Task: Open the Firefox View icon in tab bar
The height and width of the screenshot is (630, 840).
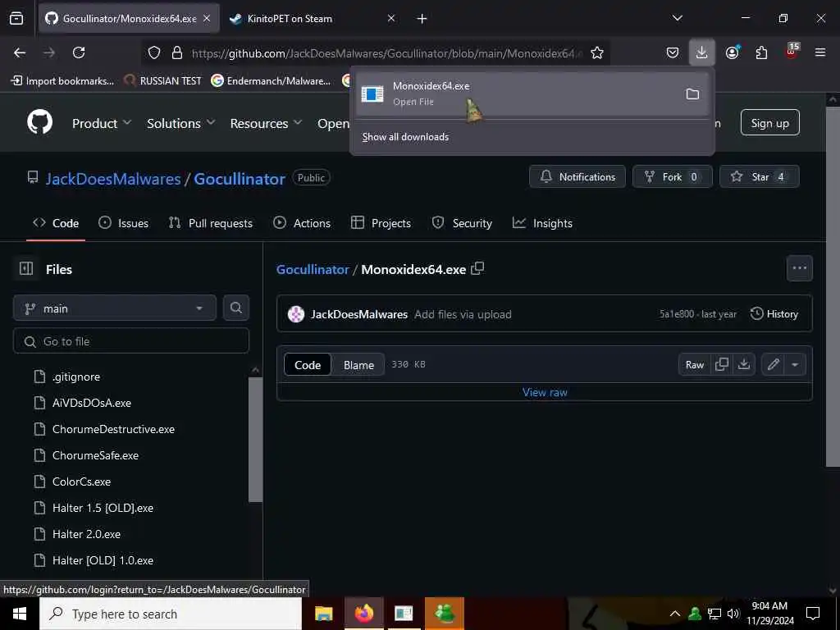Action: (x=16, y=18)
